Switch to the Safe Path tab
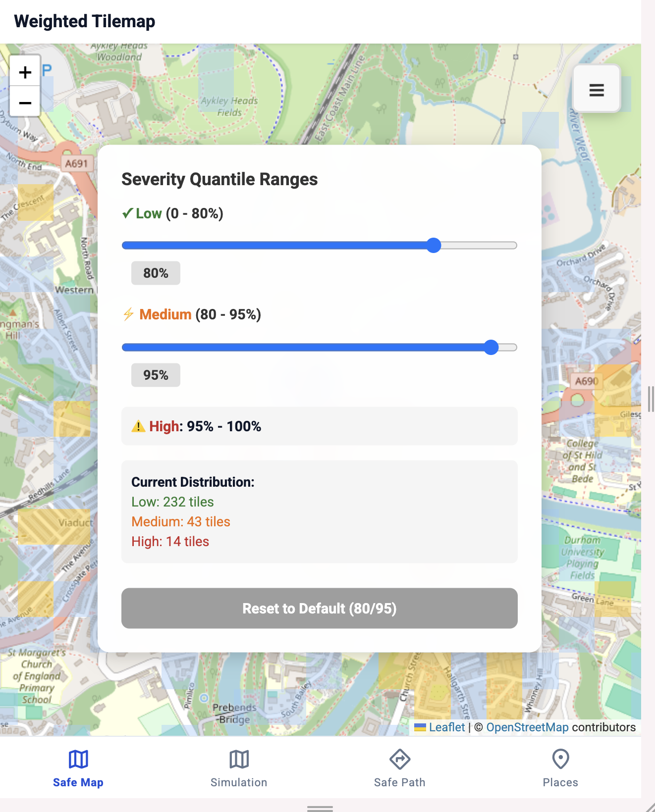This screenshot has width=655, height=812. pyautogui.click(x=399, y=782)
